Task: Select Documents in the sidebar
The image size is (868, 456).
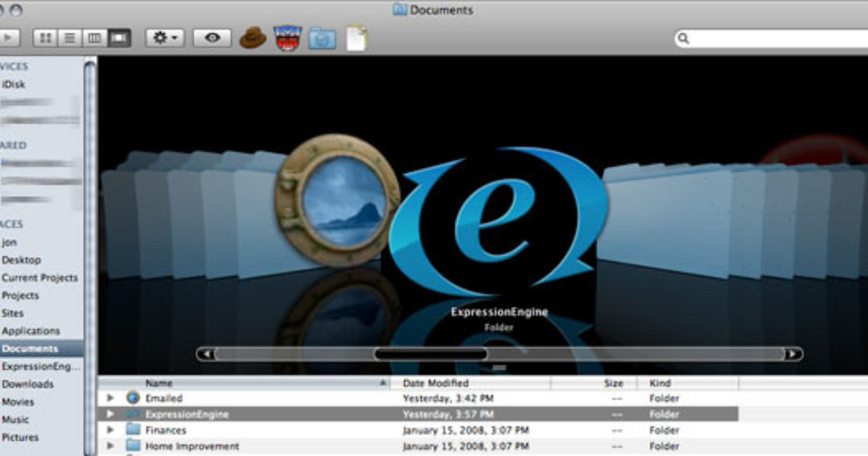Action: (41, 349)
